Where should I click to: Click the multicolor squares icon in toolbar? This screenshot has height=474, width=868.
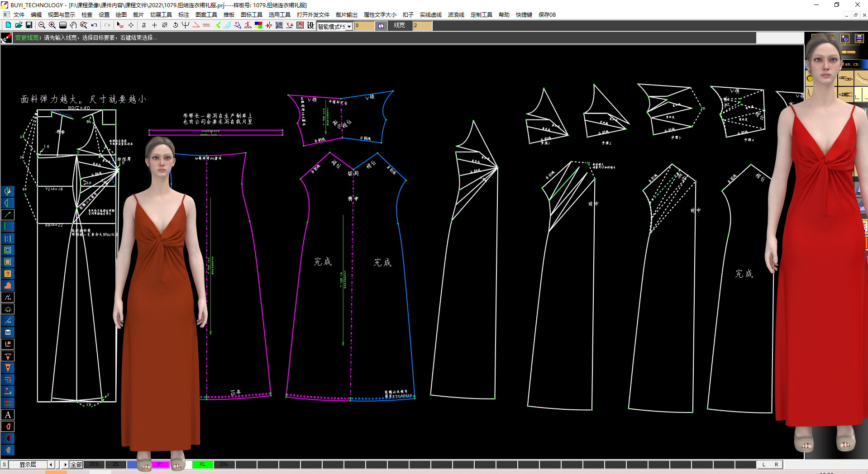click(x=258, y=25)
